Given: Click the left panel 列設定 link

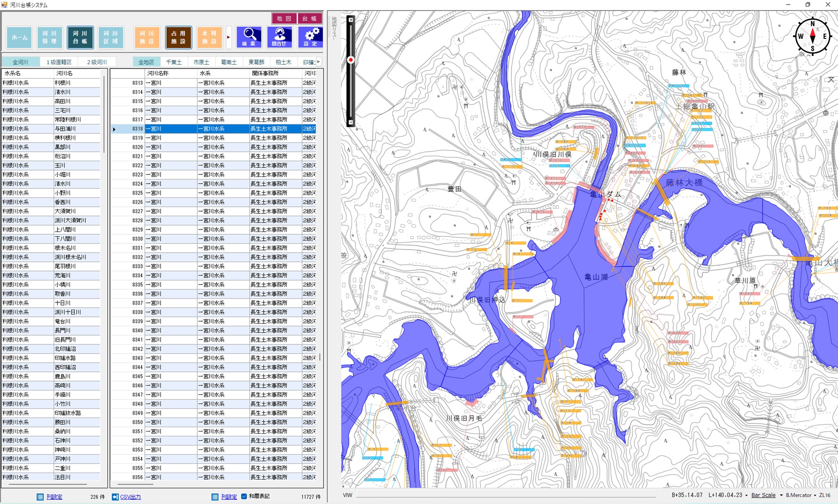Looking at the screenshot, I should (54, 497).
